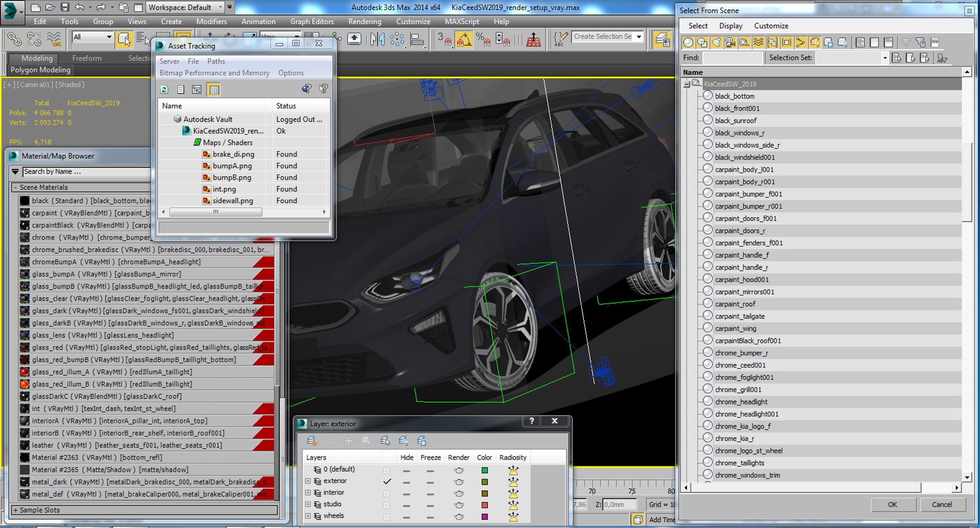The image size is (980, 528).
Task: Expand the exterior layer tree node
Action: point(308,481)
